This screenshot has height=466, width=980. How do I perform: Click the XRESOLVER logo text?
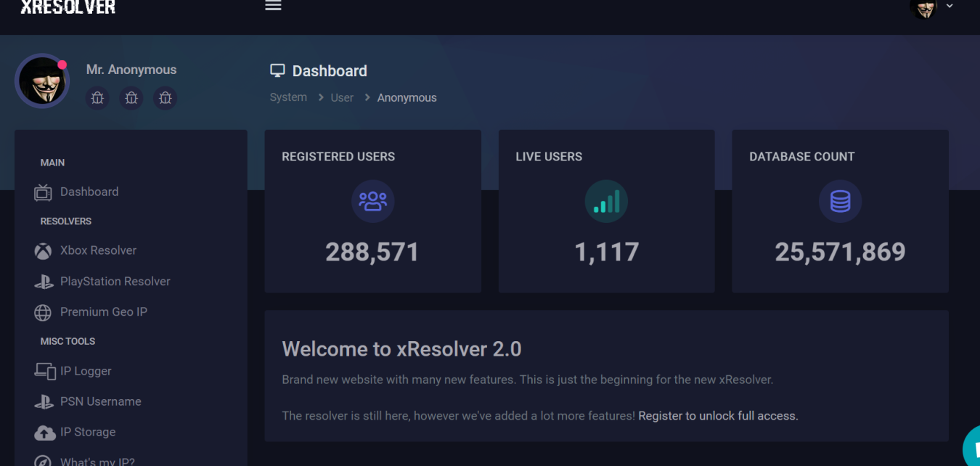point(68,7)
